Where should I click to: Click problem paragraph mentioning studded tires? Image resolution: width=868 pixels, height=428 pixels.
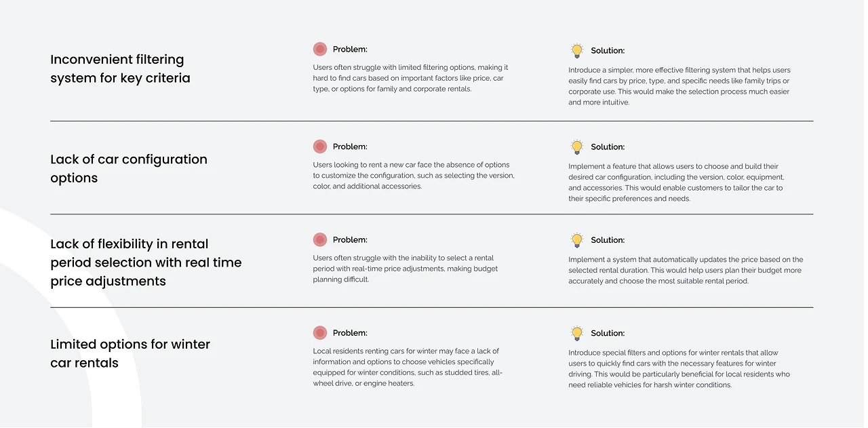point(408,367)
